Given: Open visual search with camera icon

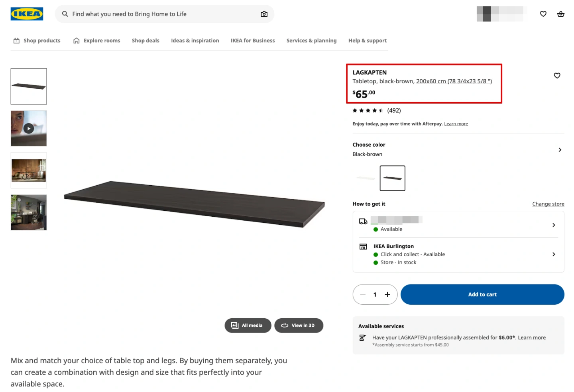Looking at the screenshot, I should pos(264,14).
